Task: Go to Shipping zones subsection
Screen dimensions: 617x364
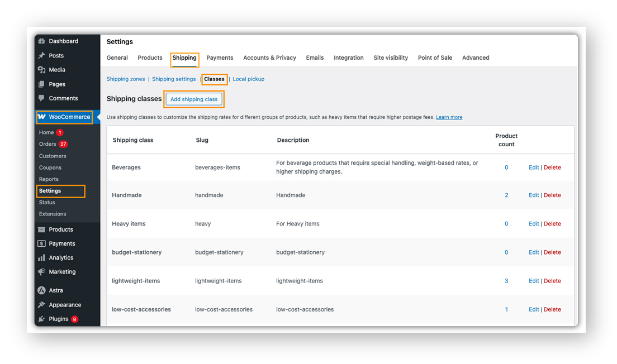Action: 126,79
